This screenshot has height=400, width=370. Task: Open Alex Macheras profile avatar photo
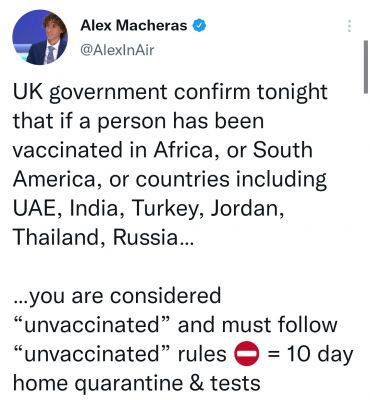click(40, 37)
